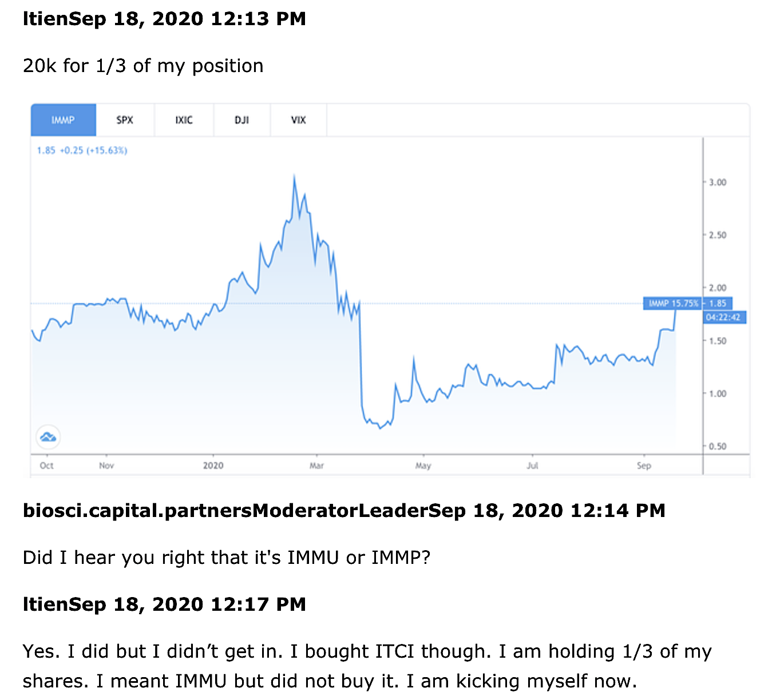Switch to the SPX tab
Screen dimensions: 784x700
[x=125, y=120]
